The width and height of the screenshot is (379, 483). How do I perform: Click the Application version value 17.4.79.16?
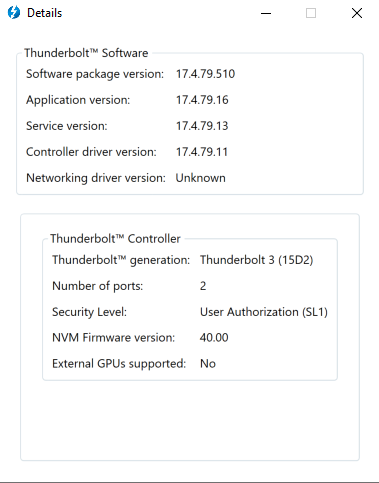[202, 100]
